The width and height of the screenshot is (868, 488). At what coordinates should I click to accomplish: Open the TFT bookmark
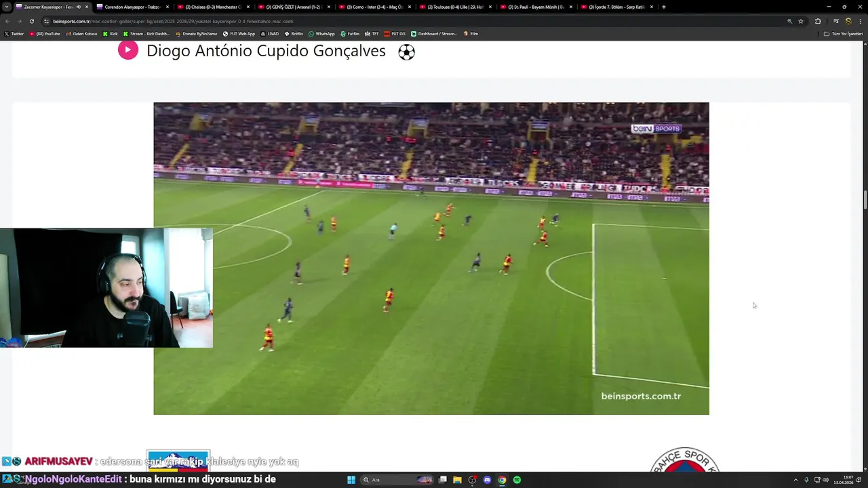pyautogui.click(x=372, y=34)
